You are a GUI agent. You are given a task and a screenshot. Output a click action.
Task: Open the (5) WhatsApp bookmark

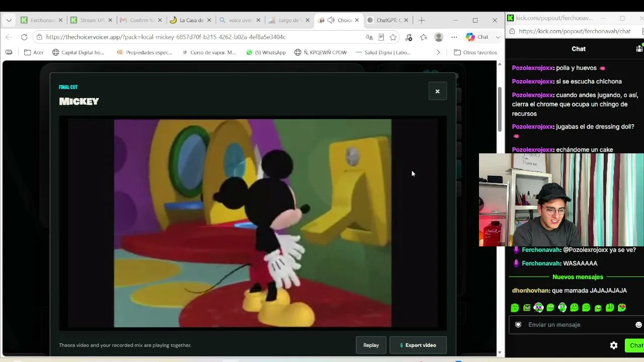(266, 52)
